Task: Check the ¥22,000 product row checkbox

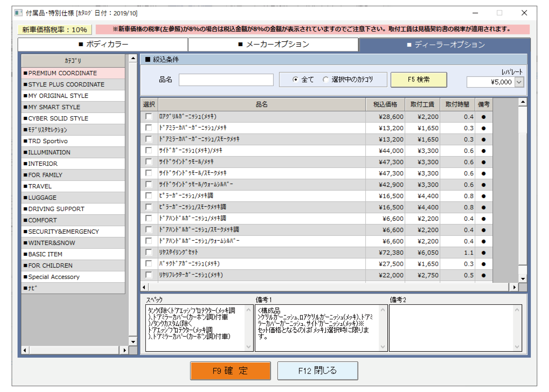Action: [x=149, y=275]
